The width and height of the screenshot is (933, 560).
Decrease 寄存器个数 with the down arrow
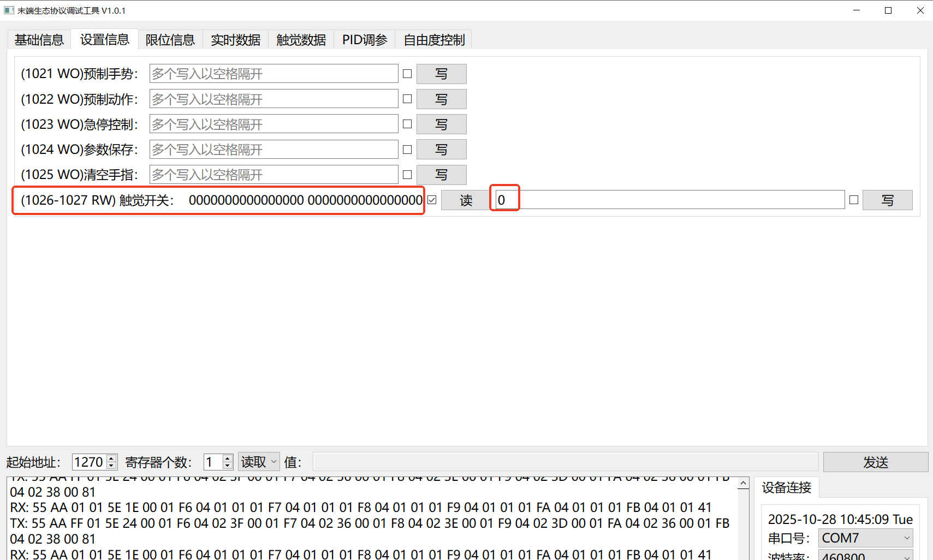[228, 466]
